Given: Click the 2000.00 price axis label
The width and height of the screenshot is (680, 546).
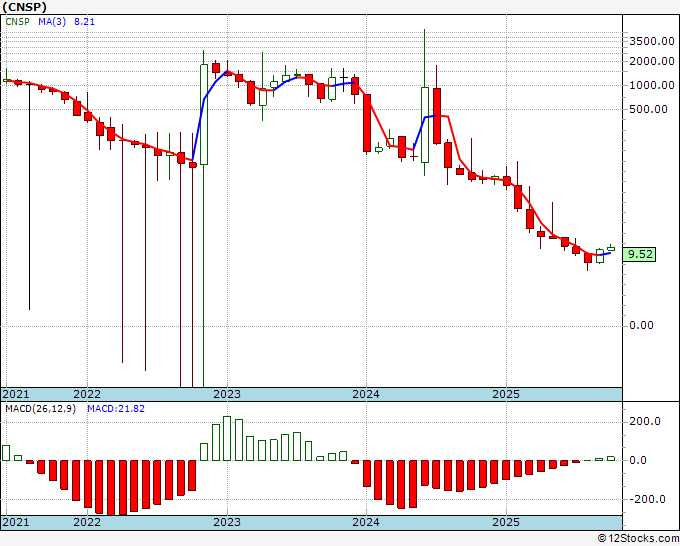Looking at the screenshot, I should pyautogui.click(x=652, y=61).
